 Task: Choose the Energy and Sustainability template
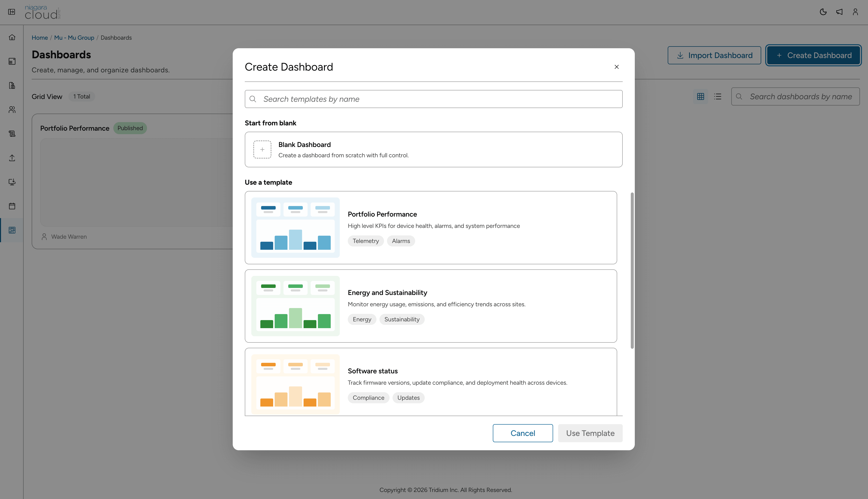pyautogui.click(x=431, y=306)
